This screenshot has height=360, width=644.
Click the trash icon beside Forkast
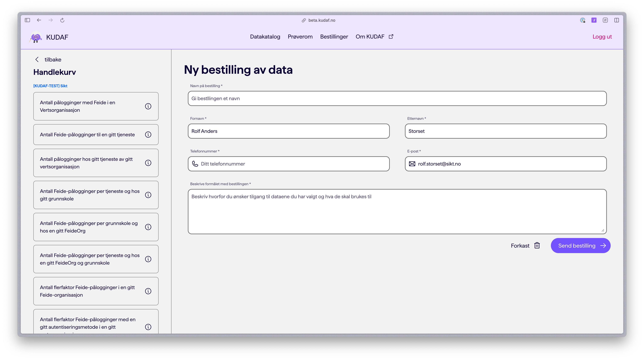click(x=537, y=246)
